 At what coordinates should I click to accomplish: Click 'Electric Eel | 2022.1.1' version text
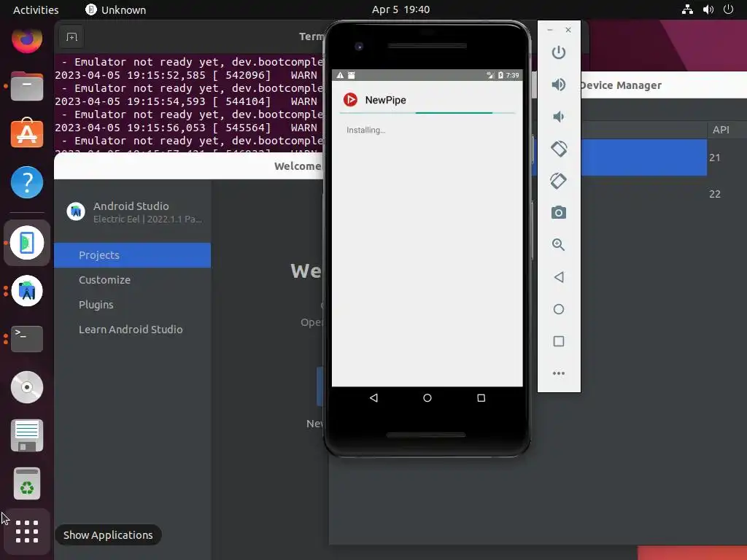[147, 219]
